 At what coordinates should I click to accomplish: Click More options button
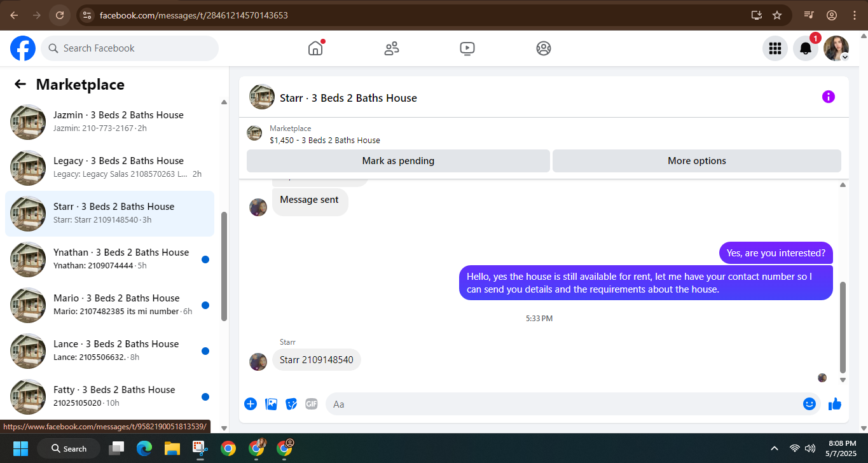(697, 161)
